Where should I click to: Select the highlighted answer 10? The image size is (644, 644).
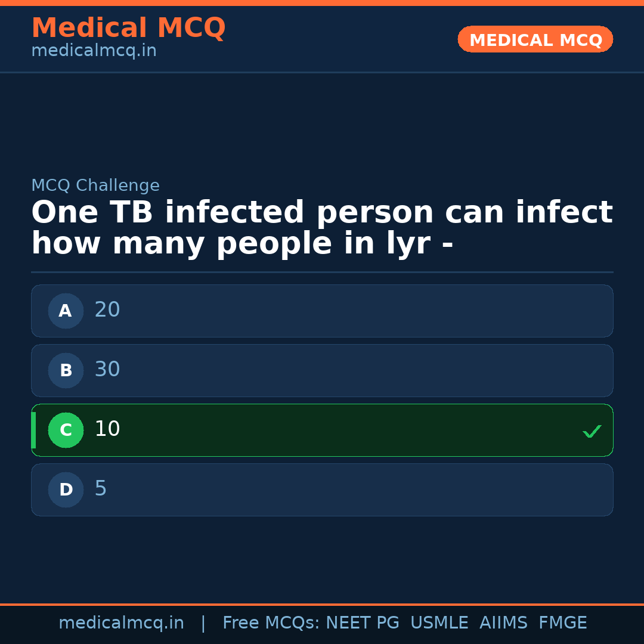tap(322, 430)
